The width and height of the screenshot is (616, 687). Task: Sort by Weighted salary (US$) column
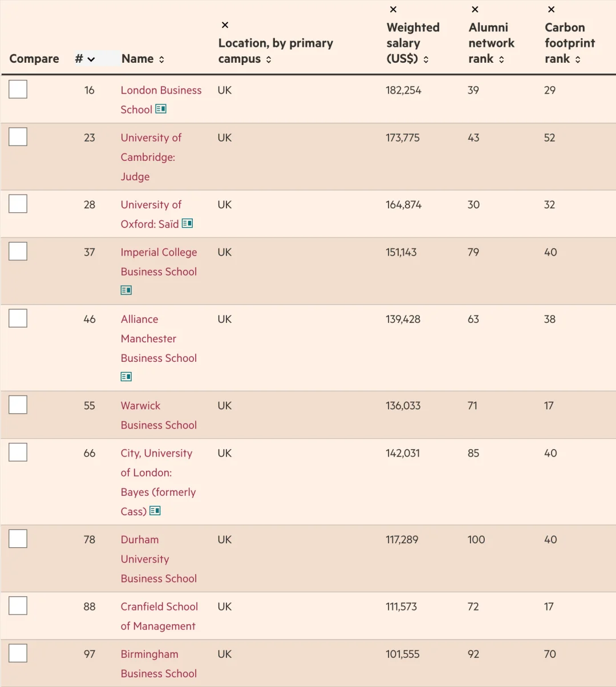point(425,59)
